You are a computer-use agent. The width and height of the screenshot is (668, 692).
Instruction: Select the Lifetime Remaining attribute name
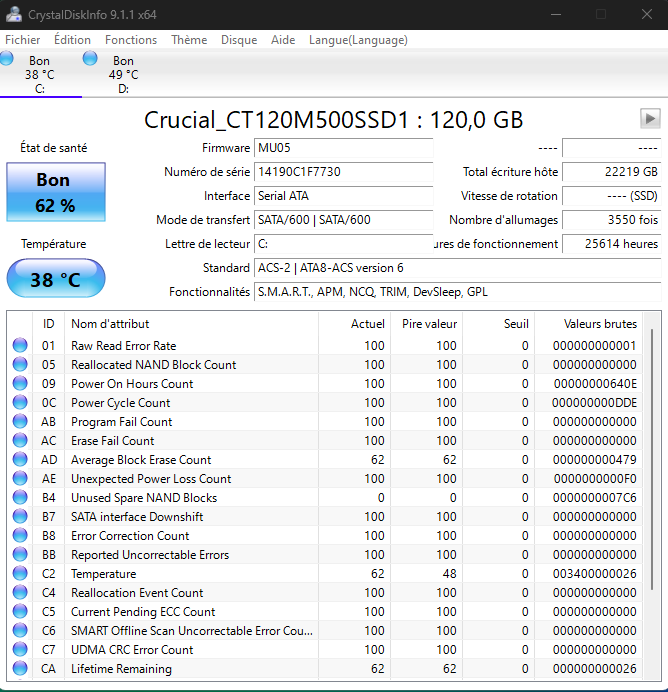pos(121,669)
